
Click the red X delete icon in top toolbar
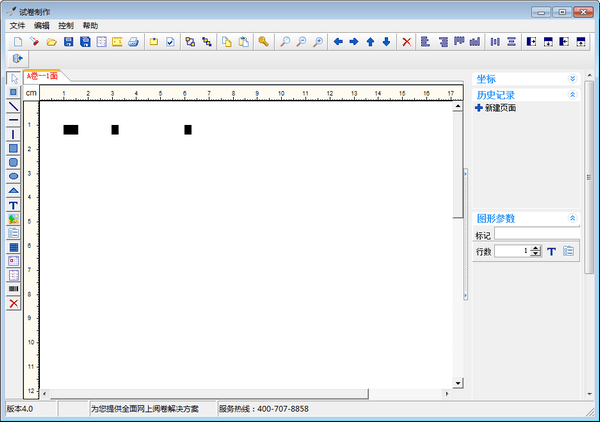click(x=406, y=42)
